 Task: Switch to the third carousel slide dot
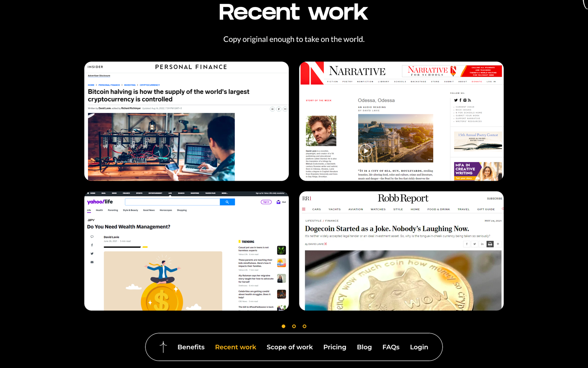pos(304,326)
